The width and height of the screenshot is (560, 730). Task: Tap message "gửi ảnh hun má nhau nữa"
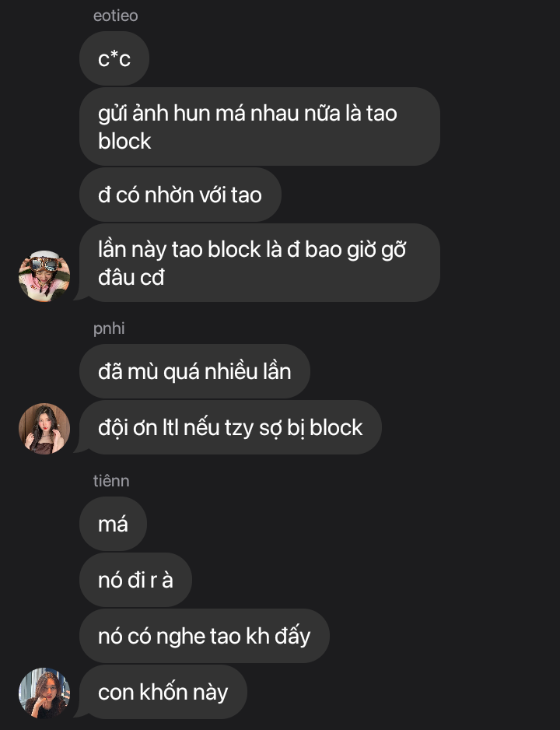coord(260,127)
